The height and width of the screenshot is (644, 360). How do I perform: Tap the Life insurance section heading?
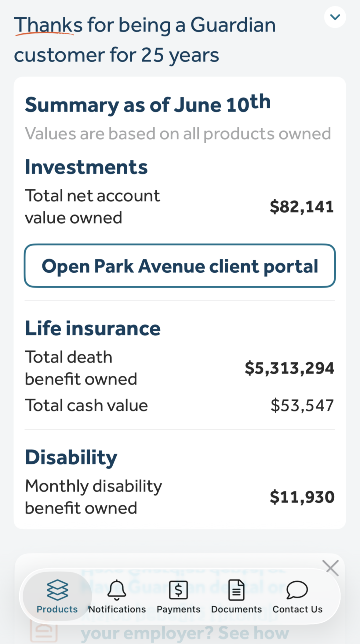click(x=93, y=328)
